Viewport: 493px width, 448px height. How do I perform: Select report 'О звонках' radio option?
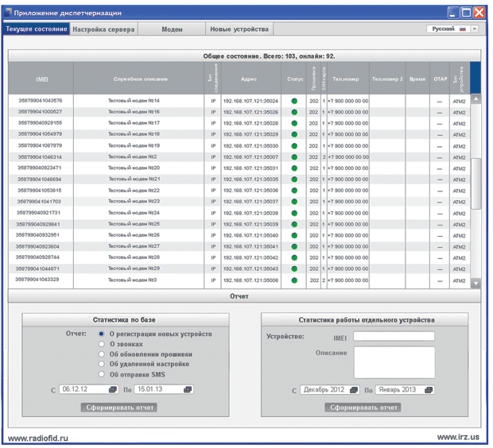coord(101,344)
